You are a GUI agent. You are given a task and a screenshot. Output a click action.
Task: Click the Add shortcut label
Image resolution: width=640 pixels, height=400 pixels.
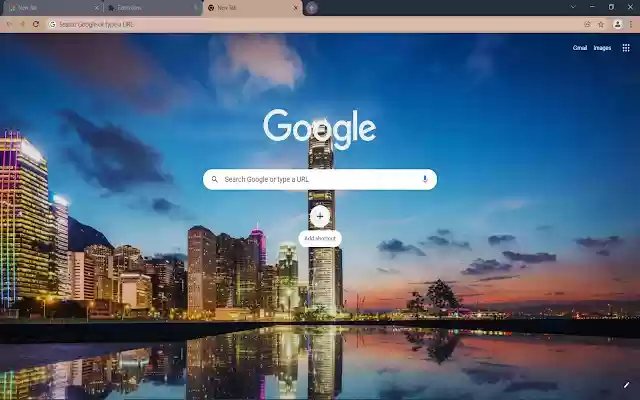[x=320, y=238]
